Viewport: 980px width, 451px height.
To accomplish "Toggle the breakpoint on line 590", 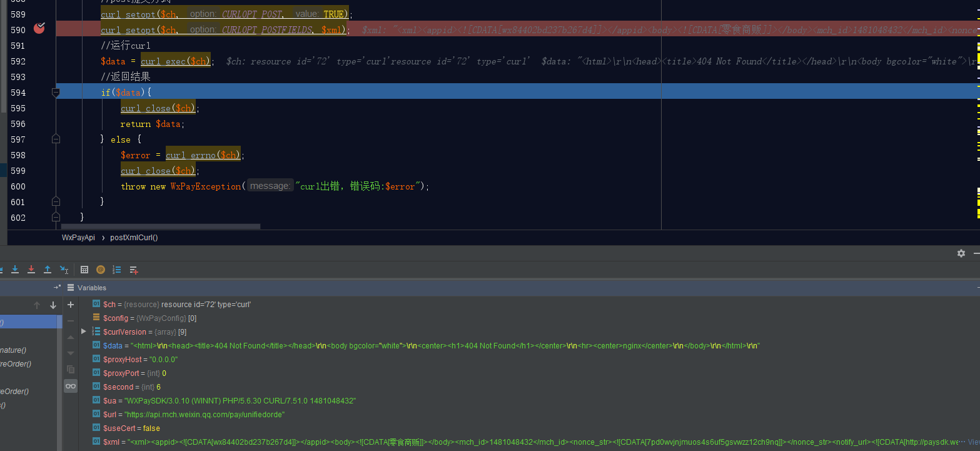I will coord(39,28).
